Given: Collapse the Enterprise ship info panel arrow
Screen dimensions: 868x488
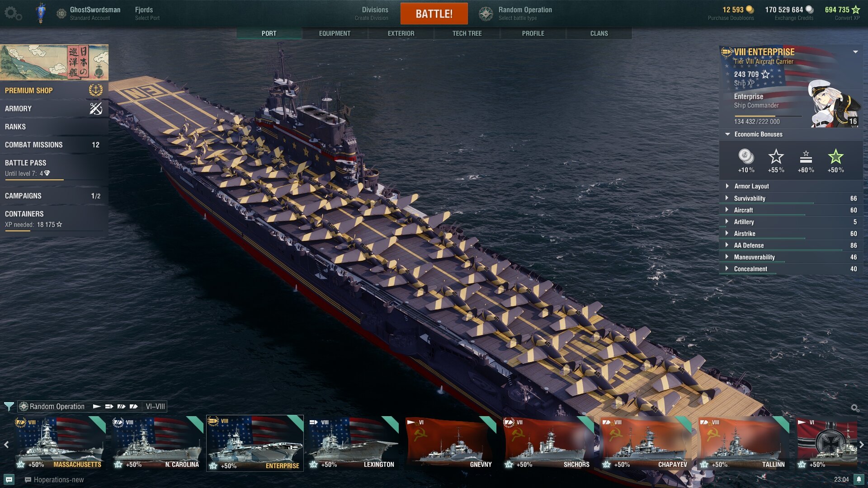Looking at the screenshot, I should click(x=855, y=52).
